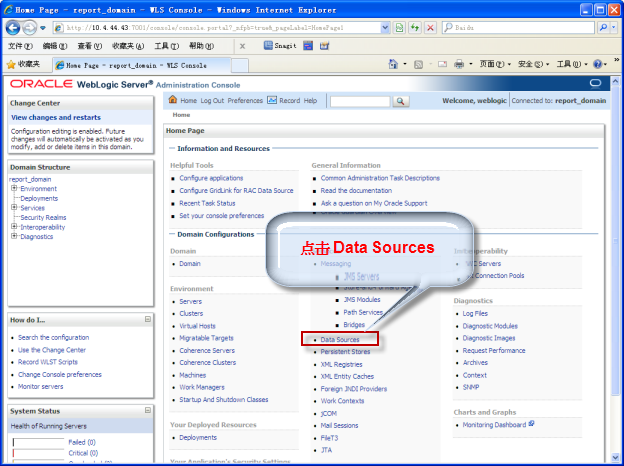
Task: Run the console search magnifier button
Action: click(x=401, y=101)
